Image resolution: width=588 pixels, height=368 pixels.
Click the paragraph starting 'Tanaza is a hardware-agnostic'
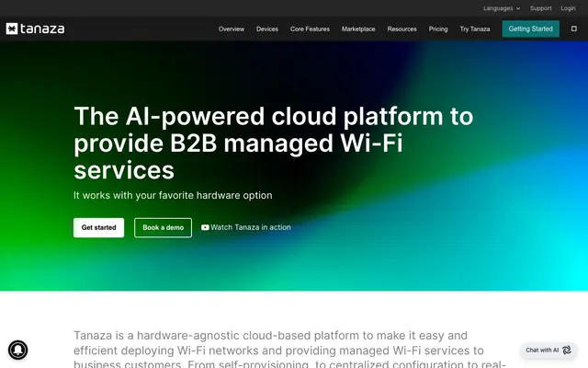coord(290,350)
